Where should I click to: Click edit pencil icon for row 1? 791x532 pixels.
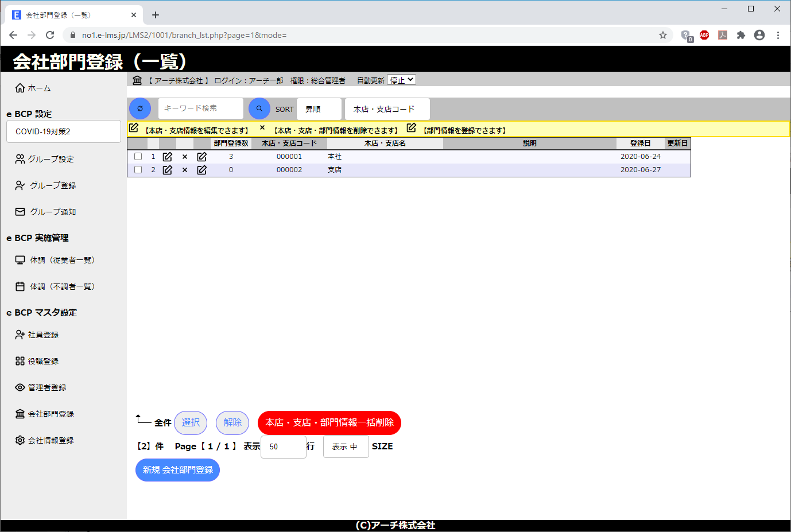click(x=168, y=157)
